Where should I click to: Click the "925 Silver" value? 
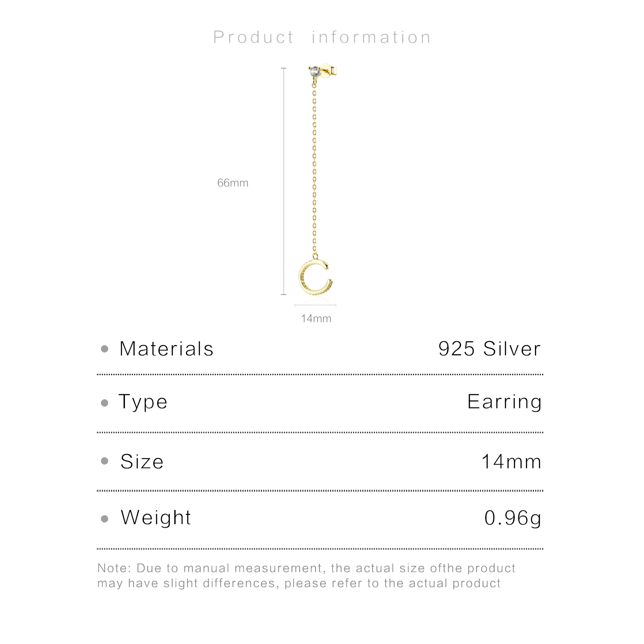[x=489, y=349]
